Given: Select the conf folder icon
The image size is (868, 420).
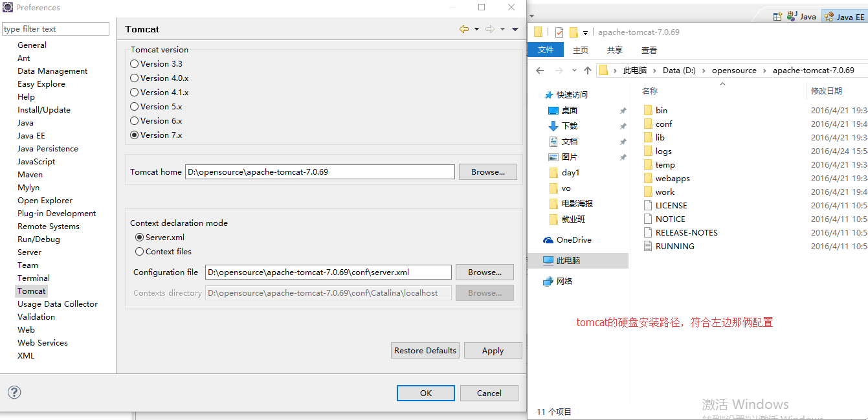Looking at the screenshot, I should 648,124.
